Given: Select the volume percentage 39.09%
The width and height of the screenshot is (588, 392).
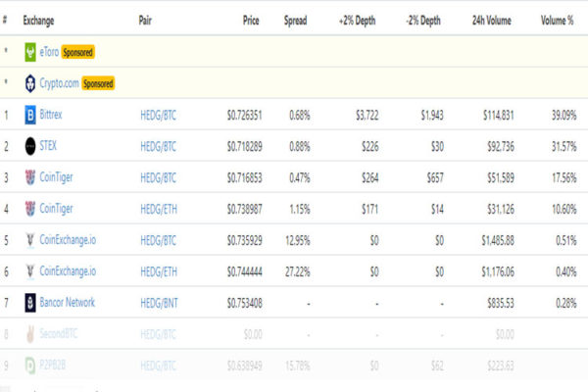Looking at the screenshot, I should pos(564,116).
